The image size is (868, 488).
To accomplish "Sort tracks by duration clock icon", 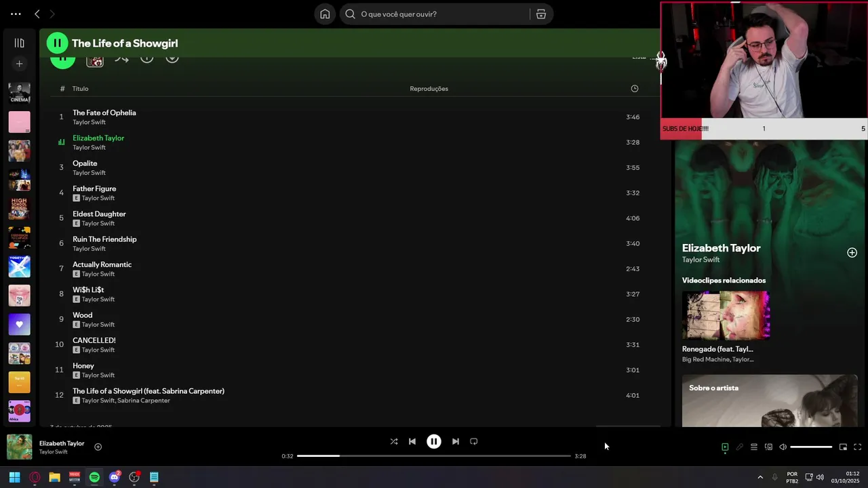I will [x=635, y=89].
